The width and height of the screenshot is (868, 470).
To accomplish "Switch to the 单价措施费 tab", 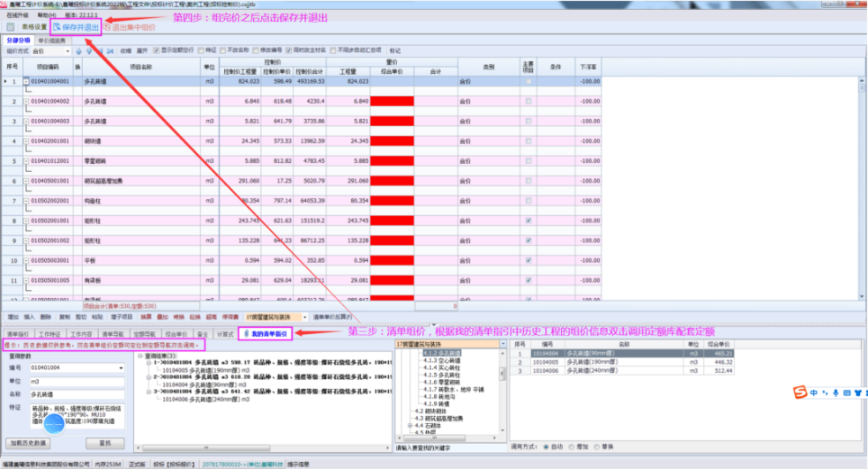I will [55, 41].
